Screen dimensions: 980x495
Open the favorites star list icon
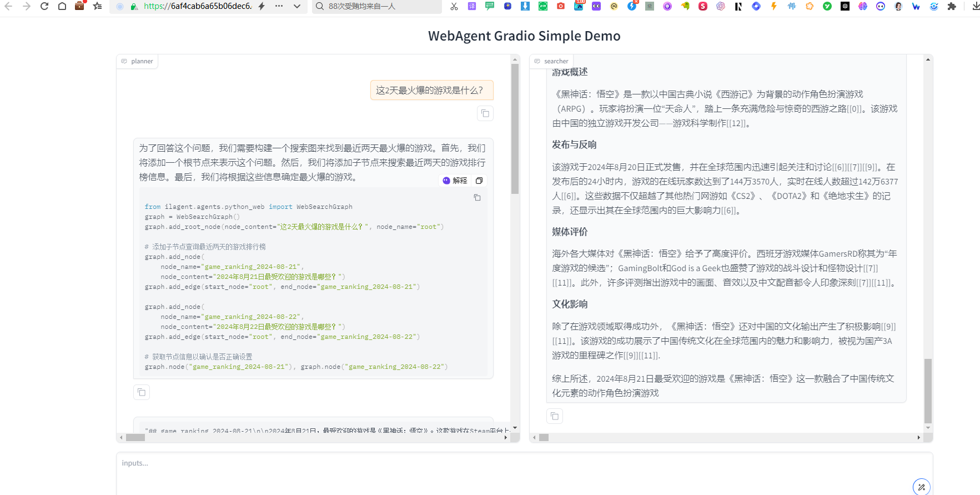(98, 6)
